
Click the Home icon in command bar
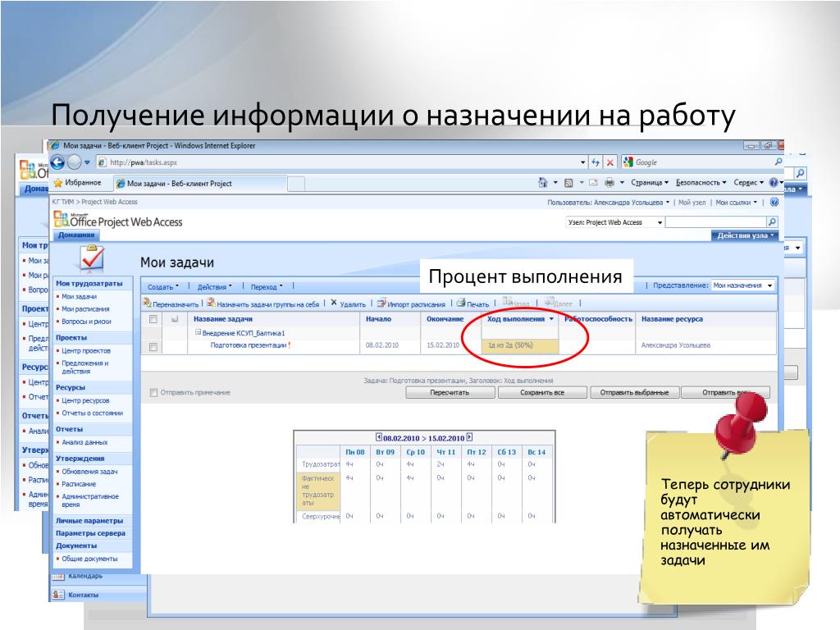pyautogui.click(x=543, y=183)
